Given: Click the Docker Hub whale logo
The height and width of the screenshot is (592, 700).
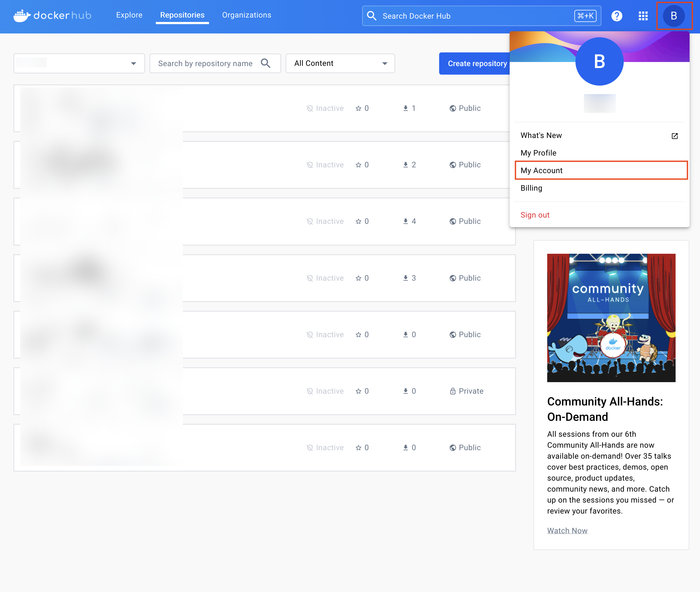Looking at the screenshot, I should click(x=21, y=15).
